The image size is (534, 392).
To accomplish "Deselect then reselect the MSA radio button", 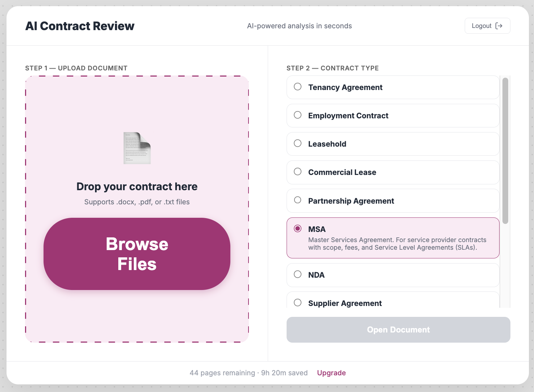I will pos(298,229).
